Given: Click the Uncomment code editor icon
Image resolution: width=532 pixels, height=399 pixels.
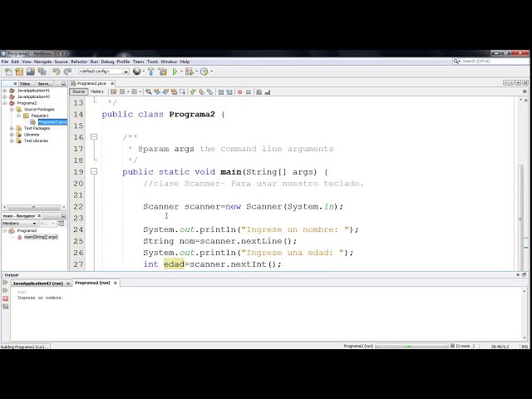Looking at the screenshot, I should coord(268,92).
